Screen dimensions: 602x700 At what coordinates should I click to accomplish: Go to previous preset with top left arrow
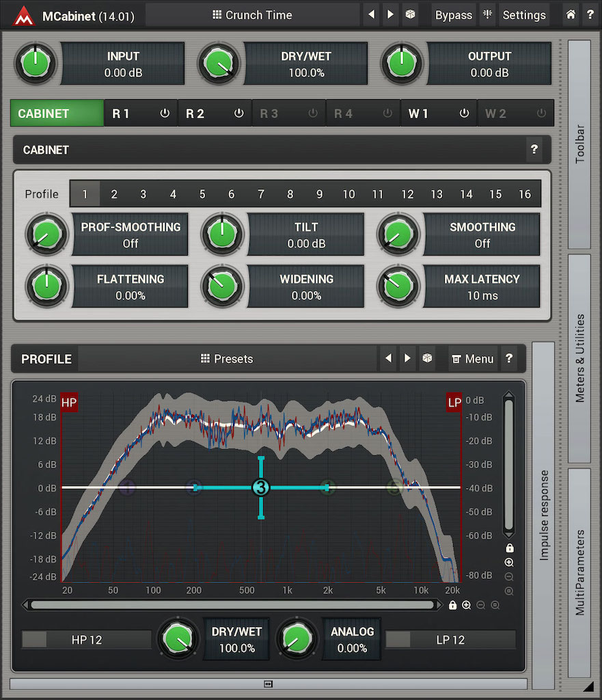click(x=371, y=14)
